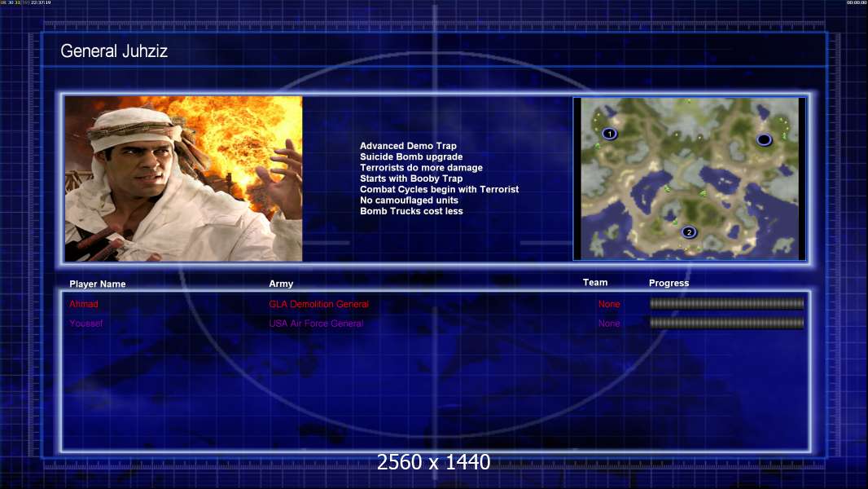Click 'Terrorists do more damage' text
This screenshot has height=489, width=868.
tap(421, 167)
